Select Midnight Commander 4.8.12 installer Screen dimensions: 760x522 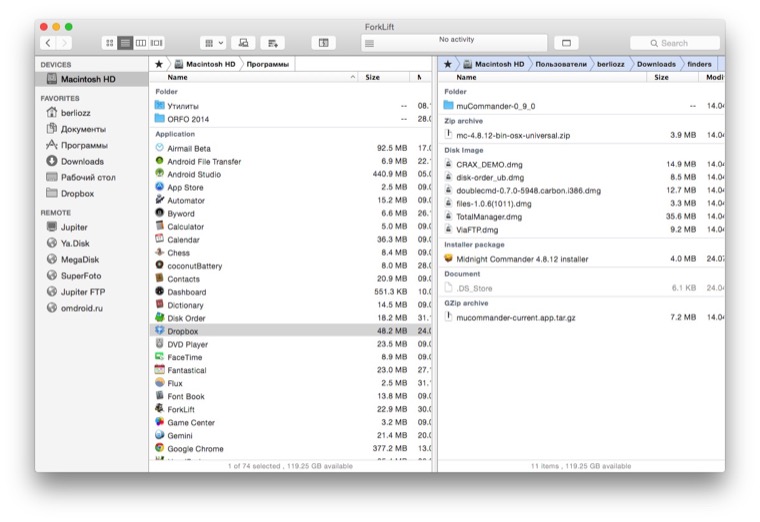click(x=582, y=259)
